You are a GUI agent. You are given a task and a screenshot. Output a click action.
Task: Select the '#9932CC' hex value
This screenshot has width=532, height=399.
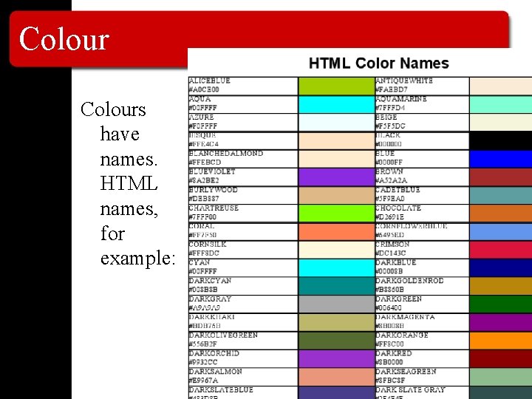(x=203, y=362)
